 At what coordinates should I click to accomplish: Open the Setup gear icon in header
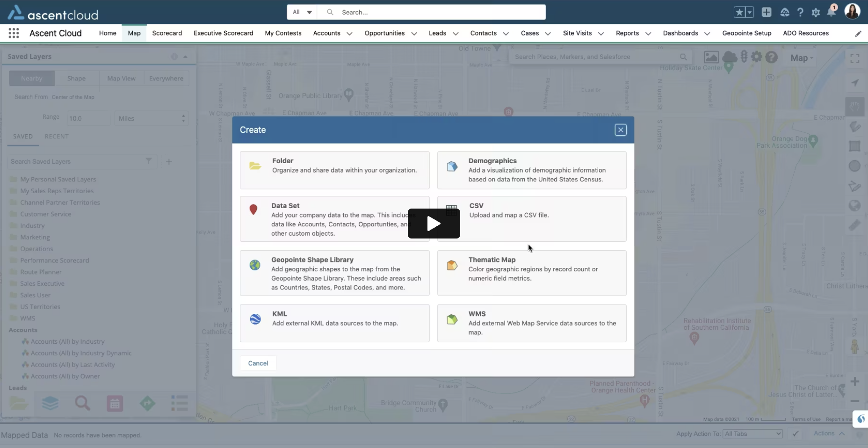816,13
